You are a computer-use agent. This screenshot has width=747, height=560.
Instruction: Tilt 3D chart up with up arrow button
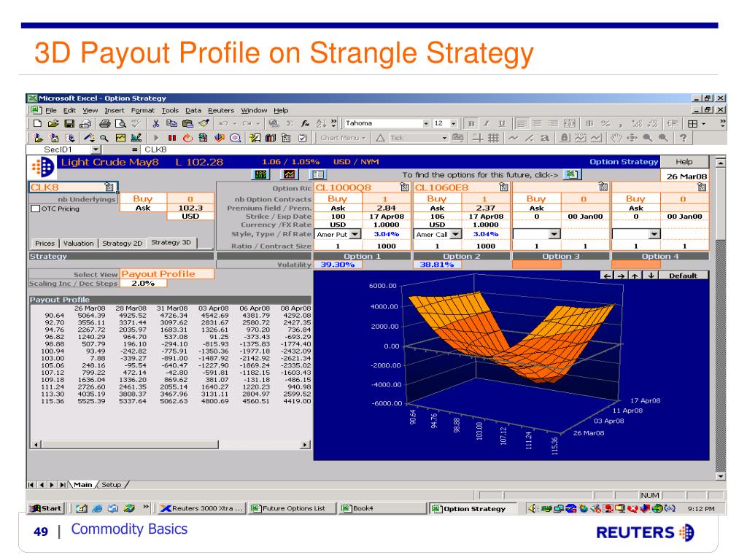(x=635, y=276)
